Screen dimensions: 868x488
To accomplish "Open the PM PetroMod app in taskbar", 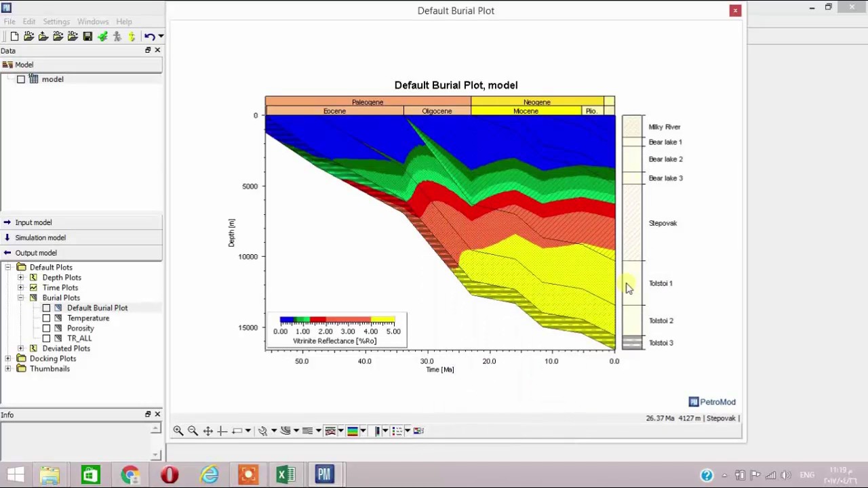I will tap(324, 474).
